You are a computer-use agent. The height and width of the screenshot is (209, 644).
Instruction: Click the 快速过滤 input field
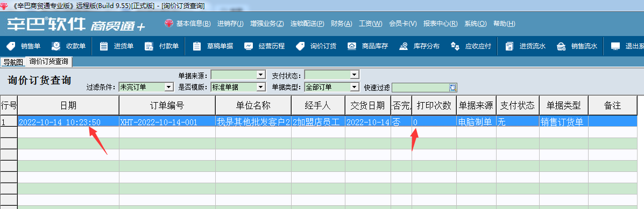[421, 87]
